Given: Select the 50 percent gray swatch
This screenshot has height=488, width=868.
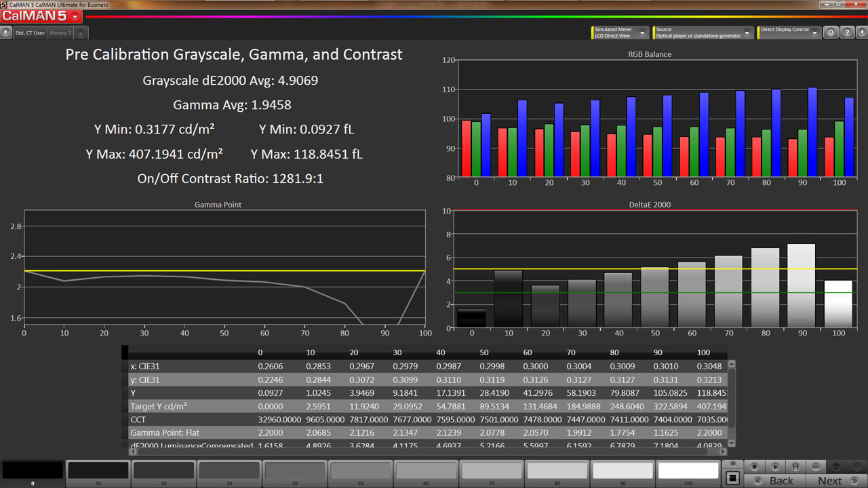Looking at the screenshot, I should 359,470.
